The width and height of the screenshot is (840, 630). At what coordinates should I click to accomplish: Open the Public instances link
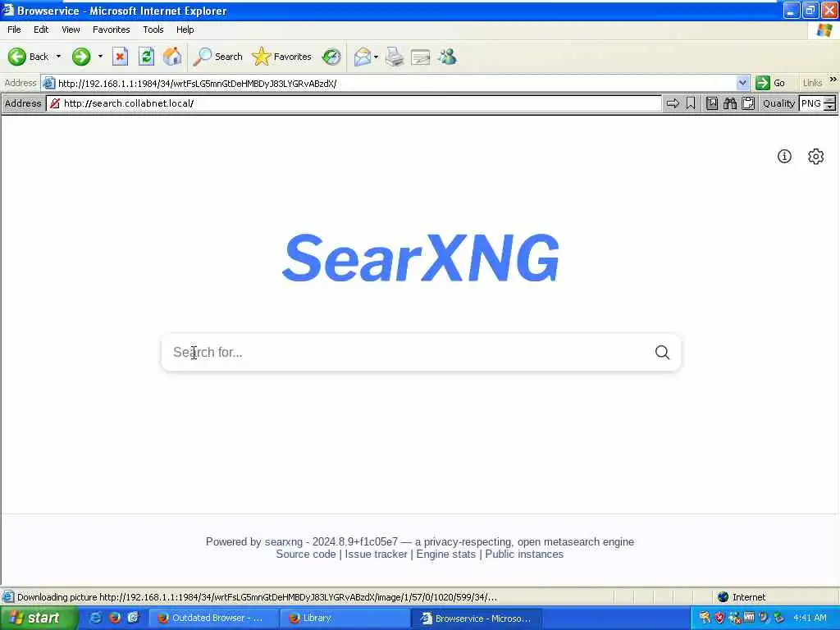pos(524,554)
